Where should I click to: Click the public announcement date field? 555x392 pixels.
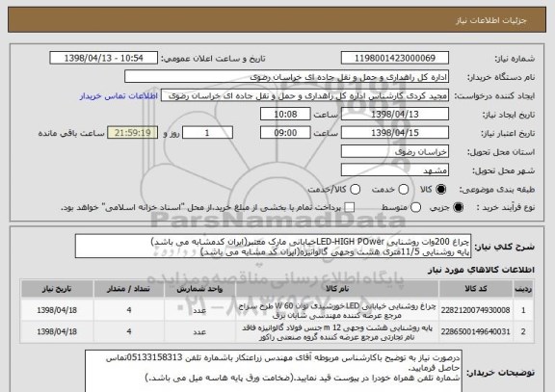tap(104, 58)
